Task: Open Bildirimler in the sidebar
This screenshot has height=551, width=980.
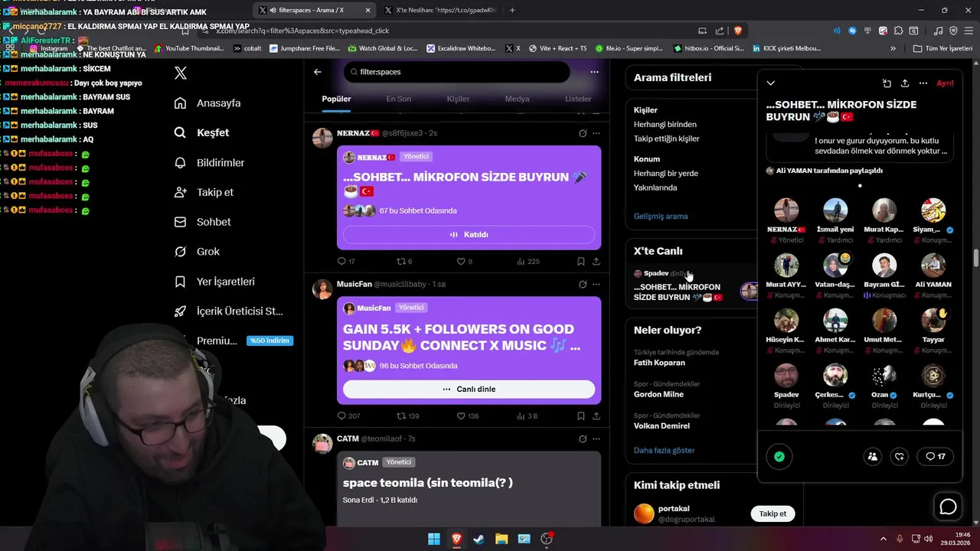Action: (x=209, y=162)
